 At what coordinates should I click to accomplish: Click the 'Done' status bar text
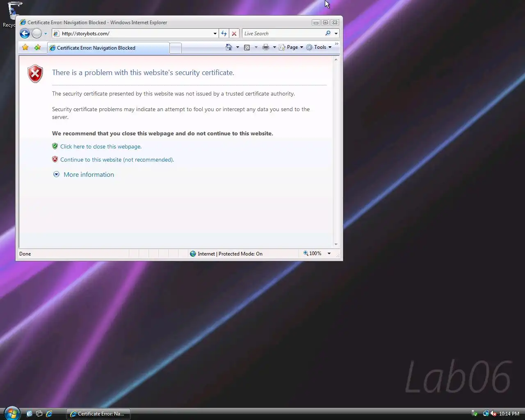(x=25, y=254)
